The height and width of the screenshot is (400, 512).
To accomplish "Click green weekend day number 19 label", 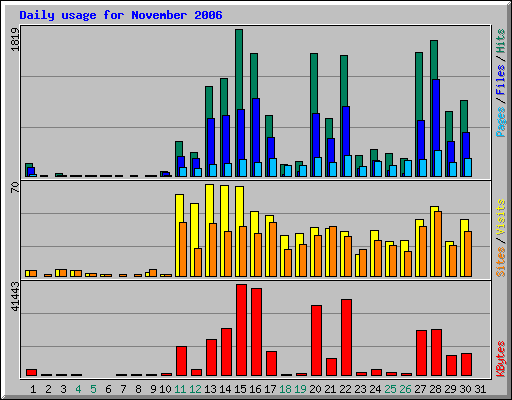I will click(x=300, y=389).
